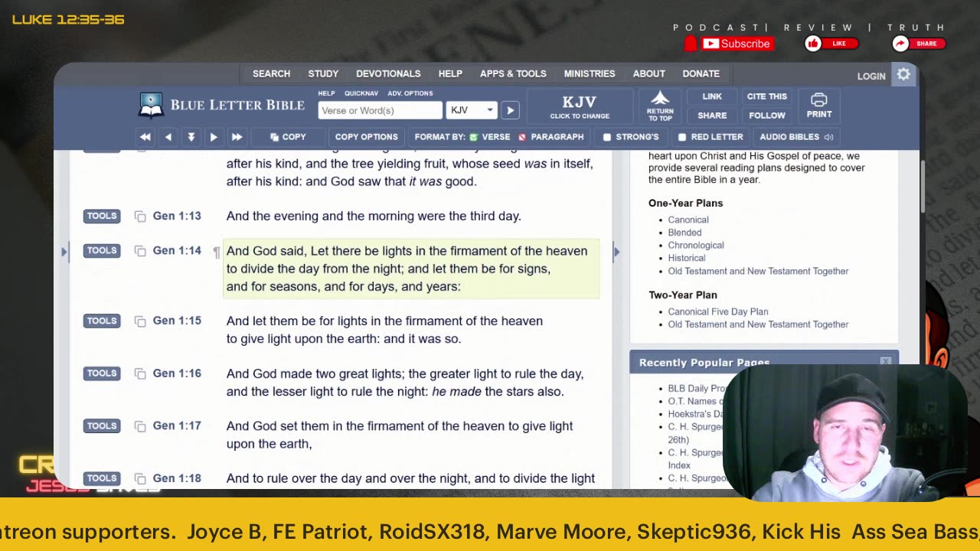Open the Historical reading plan link
This screenshot has height=551, width=980.
686,258
